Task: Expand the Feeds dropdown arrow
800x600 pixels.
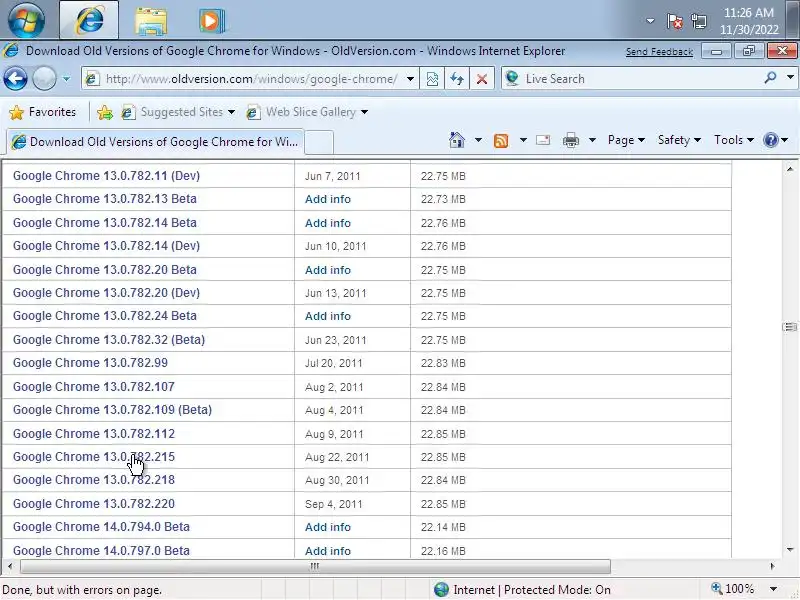Action: (x=523, y=140)
